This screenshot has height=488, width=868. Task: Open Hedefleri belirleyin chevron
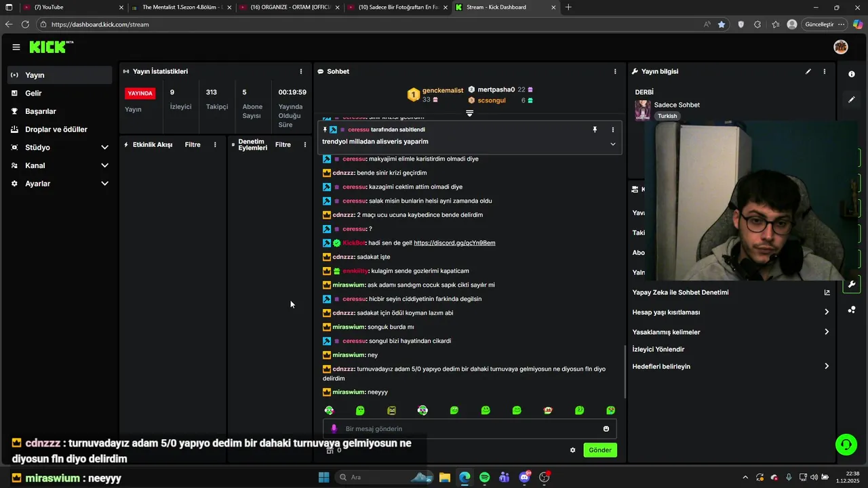click(827, 366)
